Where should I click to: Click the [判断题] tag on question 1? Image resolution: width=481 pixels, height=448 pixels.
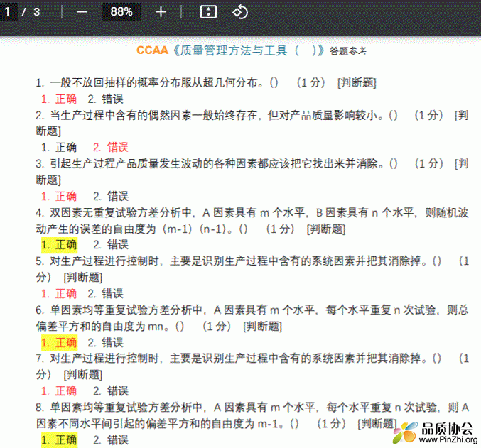coord(357,83)
